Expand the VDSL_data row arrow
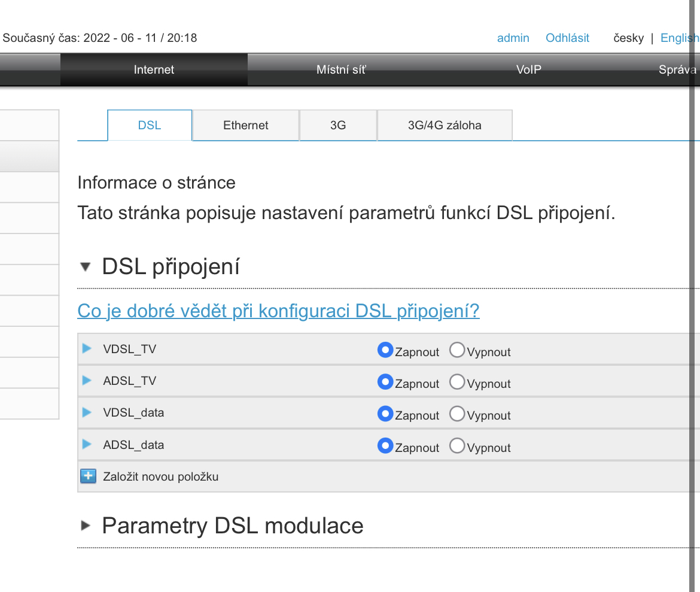700x592 pixels. coord(87,412)
